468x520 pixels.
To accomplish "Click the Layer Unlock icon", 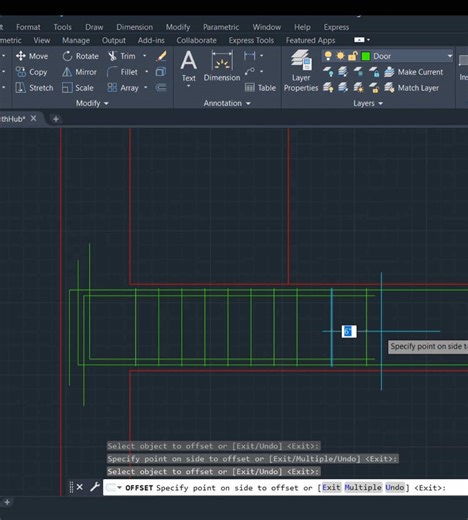I will 374,88.
